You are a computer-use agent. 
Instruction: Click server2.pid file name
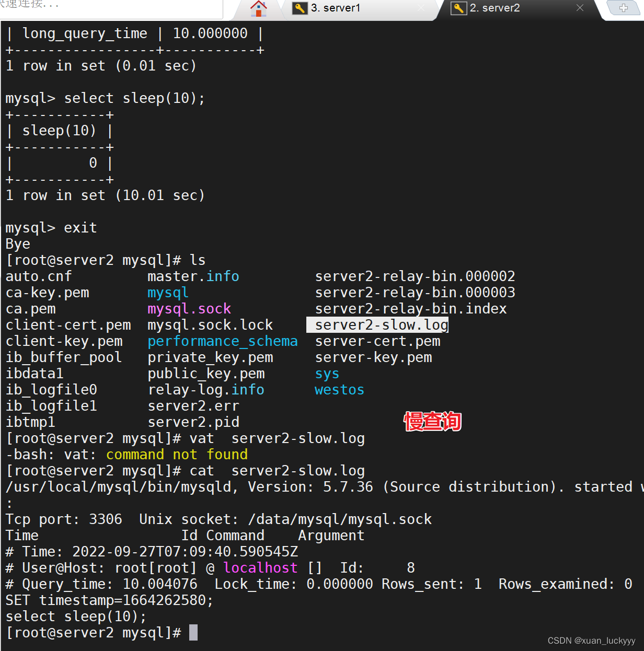(x=193, y=422)
